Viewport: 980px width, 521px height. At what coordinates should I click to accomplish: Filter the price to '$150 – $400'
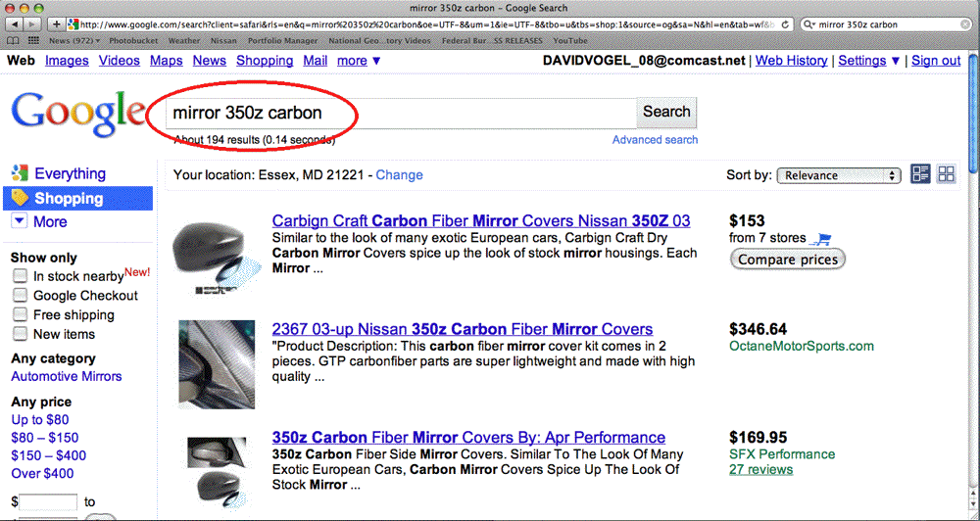click(49, 456)
